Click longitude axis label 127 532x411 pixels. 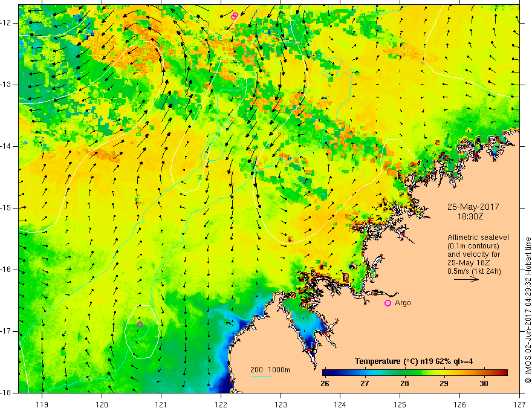point(519,404)
